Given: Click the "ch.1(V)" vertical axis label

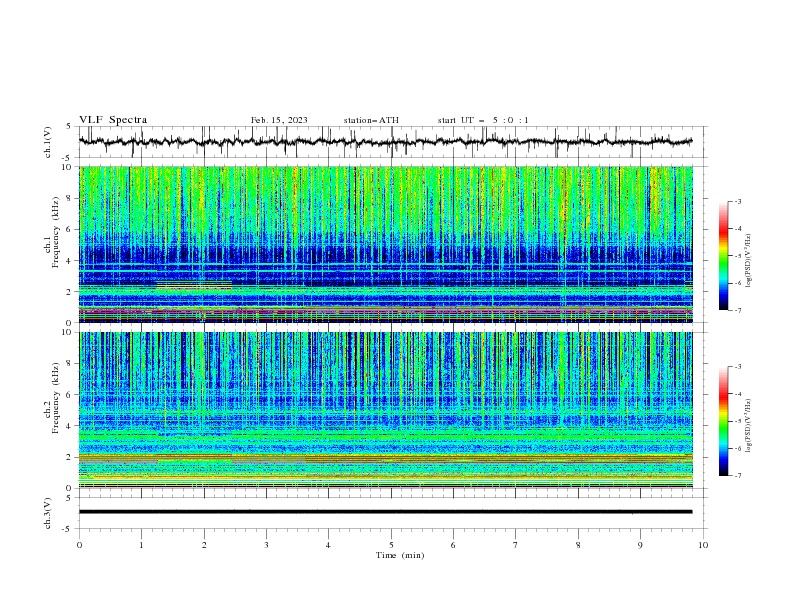Looking at the screenshot, I should point(48,142).
